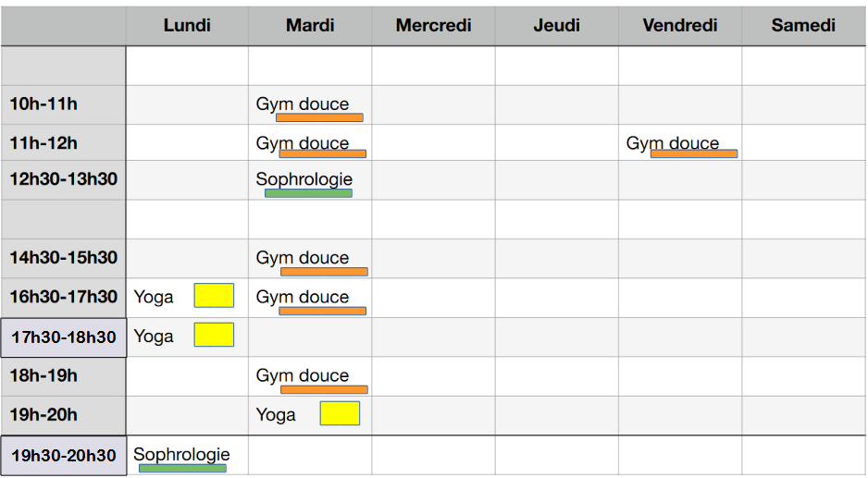Click the yellow swatch beside Yoga at 16h30-17h30
Viewport: 868px width, 478px height.
[214, 296]
